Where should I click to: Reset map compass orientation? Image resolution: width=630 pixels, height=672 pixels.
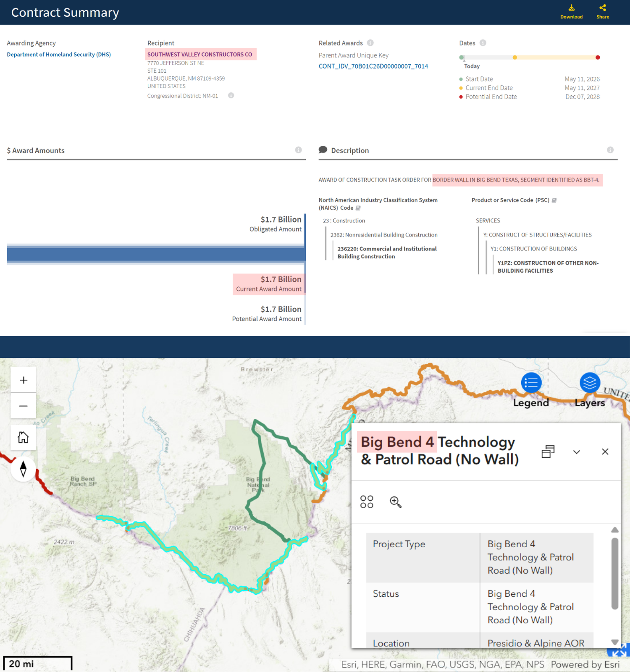pos(24,469)
